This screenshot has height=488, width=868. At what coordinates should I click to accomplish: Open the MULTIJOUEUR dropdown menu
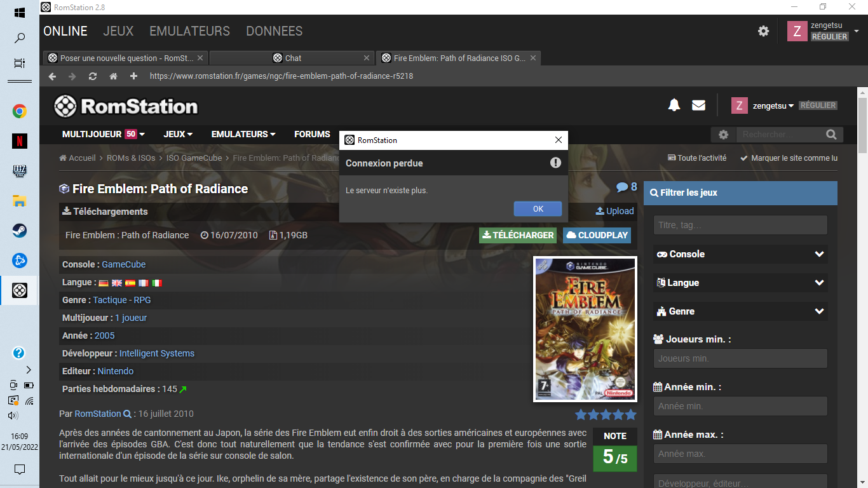[103, 135]
